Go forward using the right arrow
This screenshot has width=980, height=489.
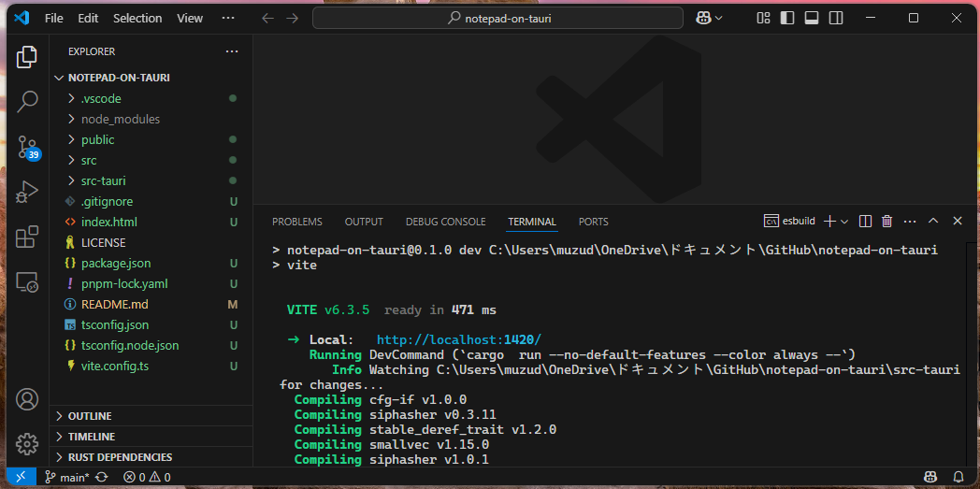click(292, 18)
